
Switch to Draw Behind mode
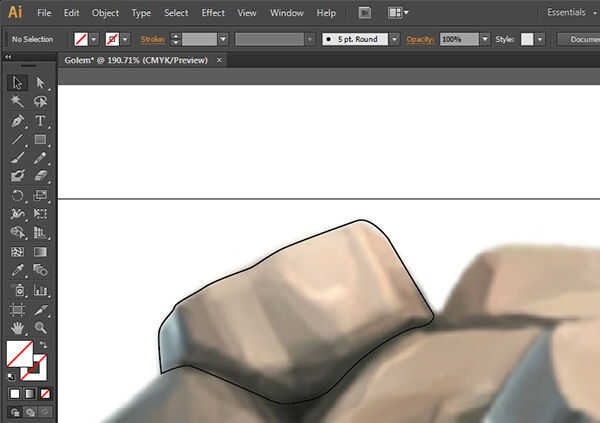[30, 412]
